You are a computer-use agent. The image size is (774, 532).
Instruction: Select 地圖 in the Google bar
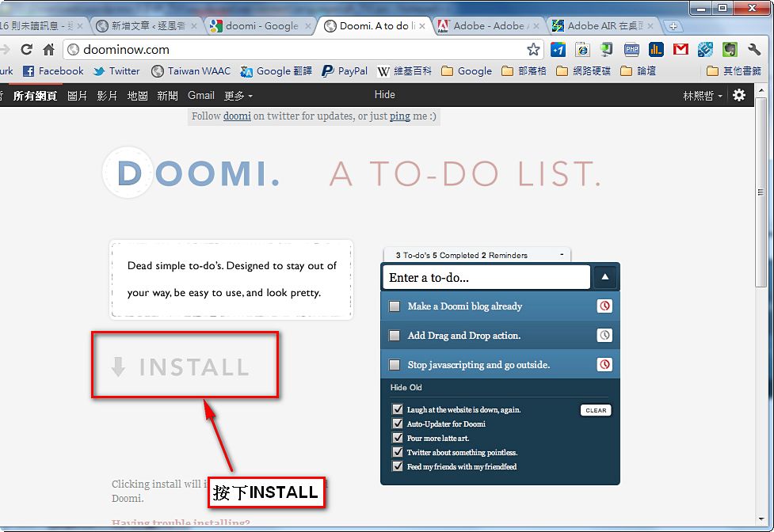pyautogui.click(x=137, y=96)
